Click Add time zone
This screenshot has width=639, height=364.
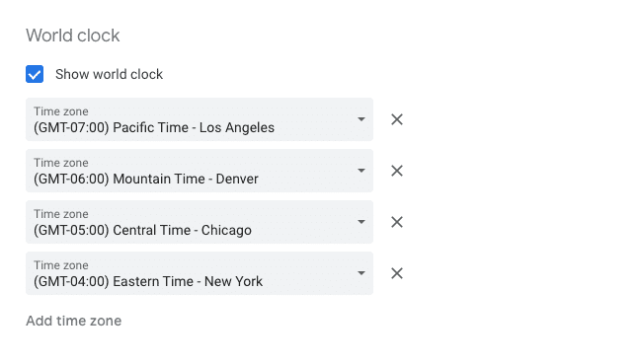[x=74, y=321]
